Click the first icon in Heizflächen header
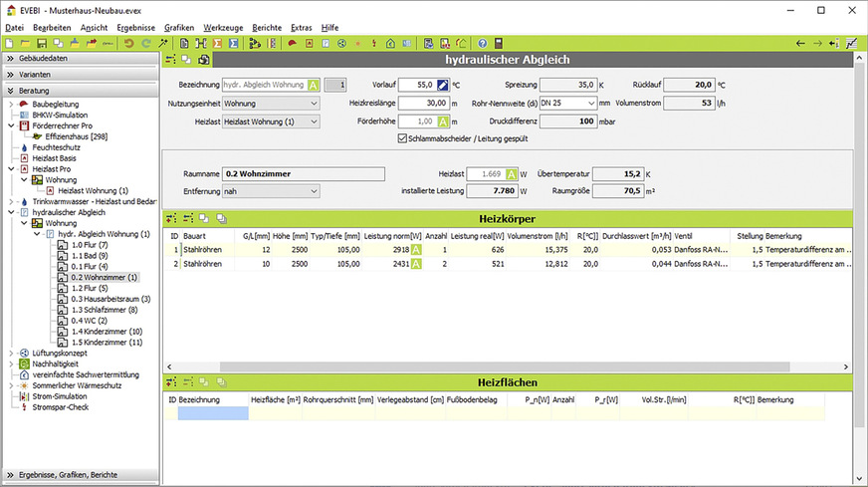This screenshot has width=868, height=487. coord(171,382)
